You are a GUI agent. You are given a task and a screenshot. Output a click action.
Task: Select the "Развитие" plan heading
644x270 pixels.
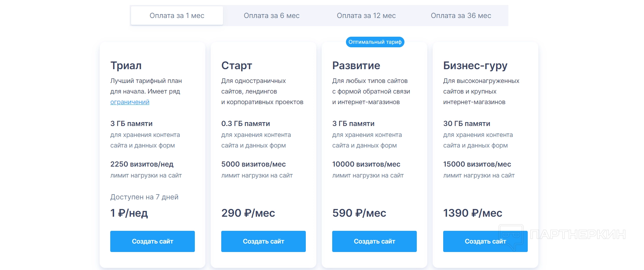point(356,66)
